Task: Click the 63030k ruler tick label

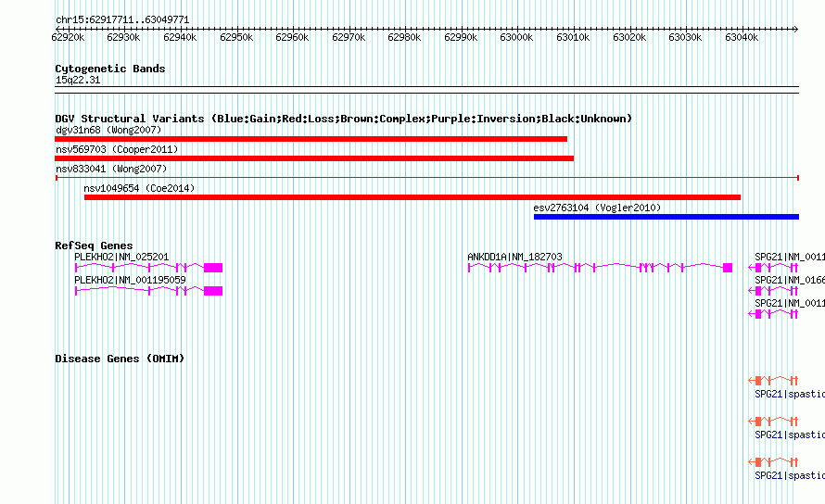Action: click(685, 37)
